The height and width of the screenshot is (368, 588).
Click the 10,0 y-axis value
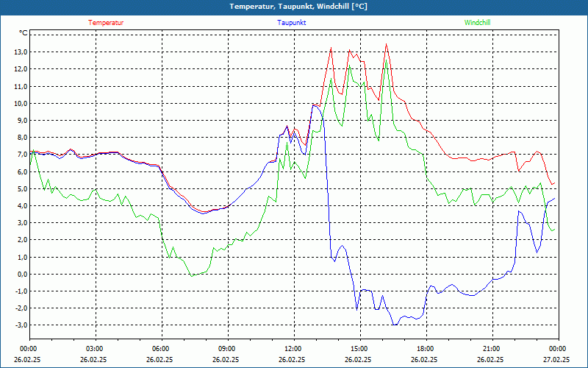tap(21, 104)
